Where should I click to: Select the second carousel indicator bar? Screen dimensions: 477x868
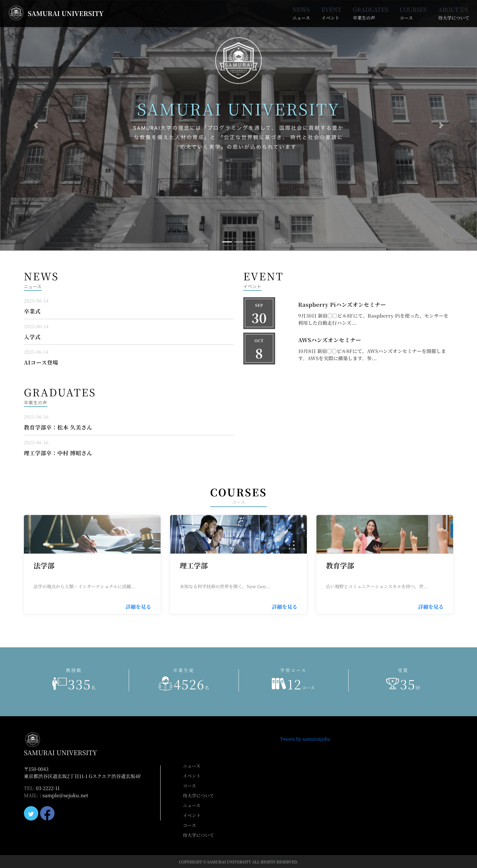[238, 242]
